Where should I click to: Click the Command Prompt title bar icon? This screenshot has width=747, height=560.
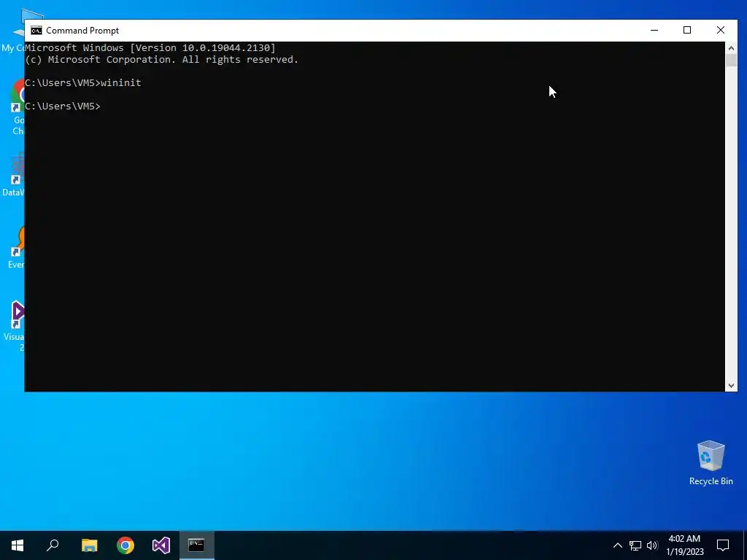tap(36, 31)
